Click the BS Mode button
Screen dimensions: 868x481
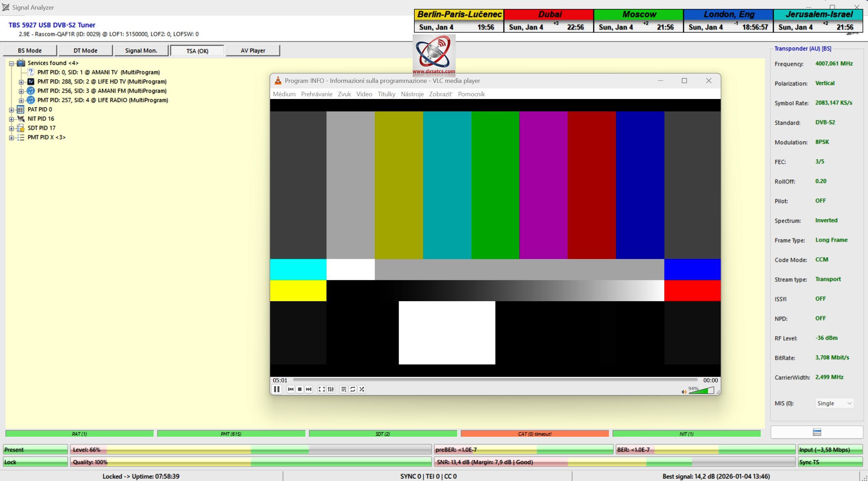(x=30, y=51)
